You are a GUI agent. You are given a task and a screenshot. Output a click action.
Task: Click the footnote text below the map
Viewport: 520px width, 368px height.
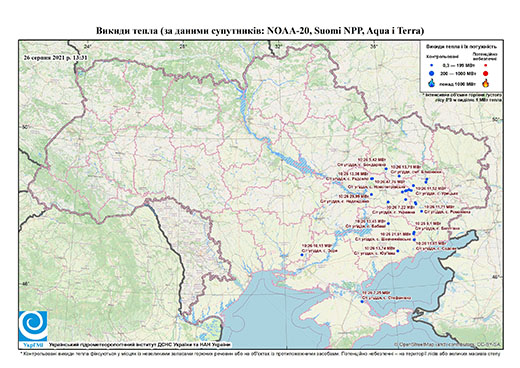[x=260, y=353]
